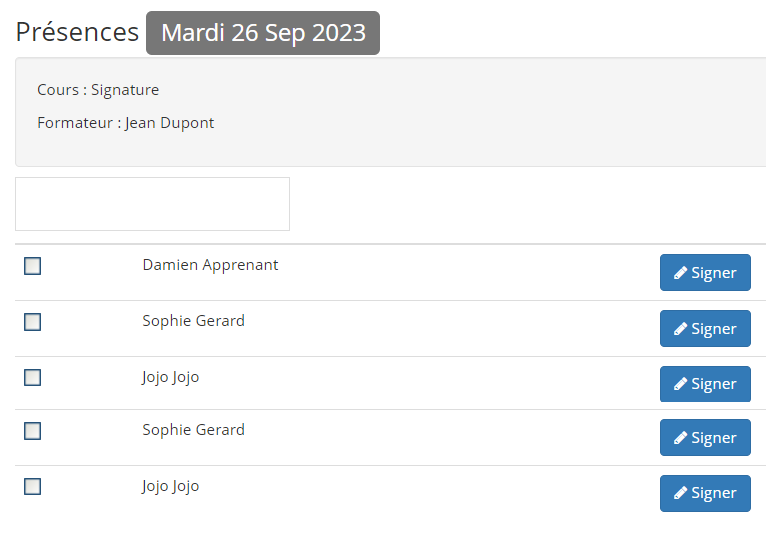Click pencil icon beside first Sophie Gerard
The height and width of the screenshot is (543, 766).
pos(680,329)
